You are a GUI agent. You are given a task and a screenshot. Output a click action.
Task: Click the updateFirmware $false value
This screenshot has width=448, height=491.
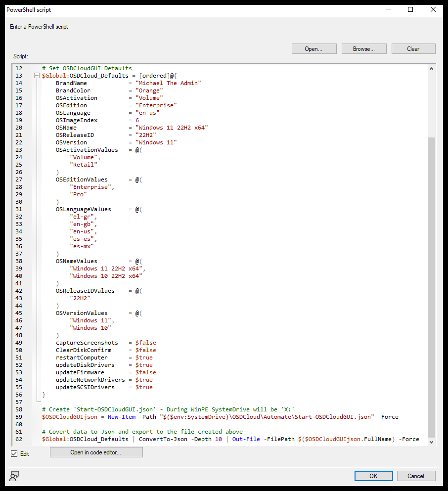(147, 372)
